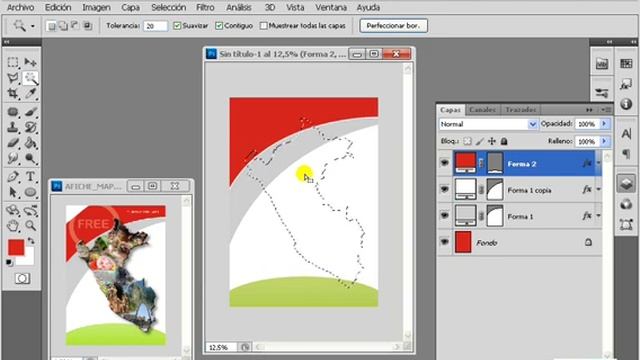Click the foreground red color swatch
Viewport: 640px width, 360px height.
pos(16,247)
